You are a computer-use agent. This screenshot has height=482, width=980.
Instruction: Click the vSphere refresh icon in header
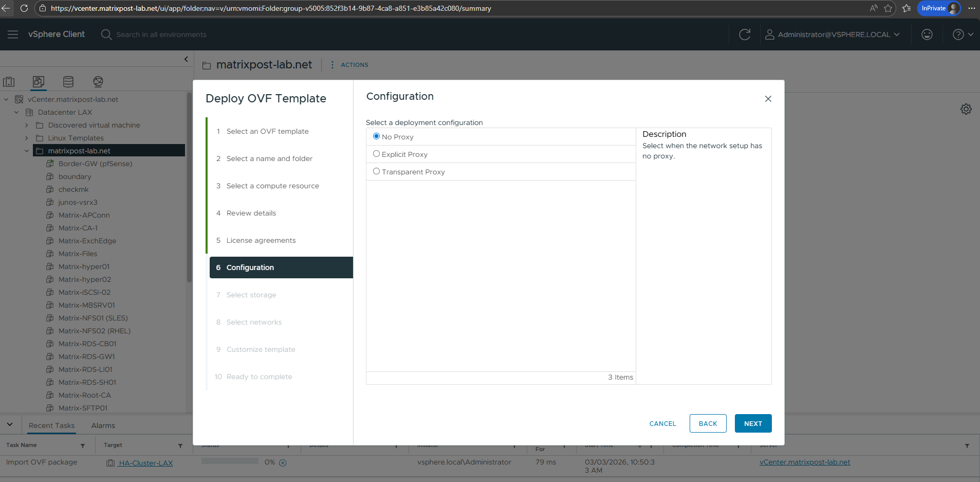tap(745, 34)
